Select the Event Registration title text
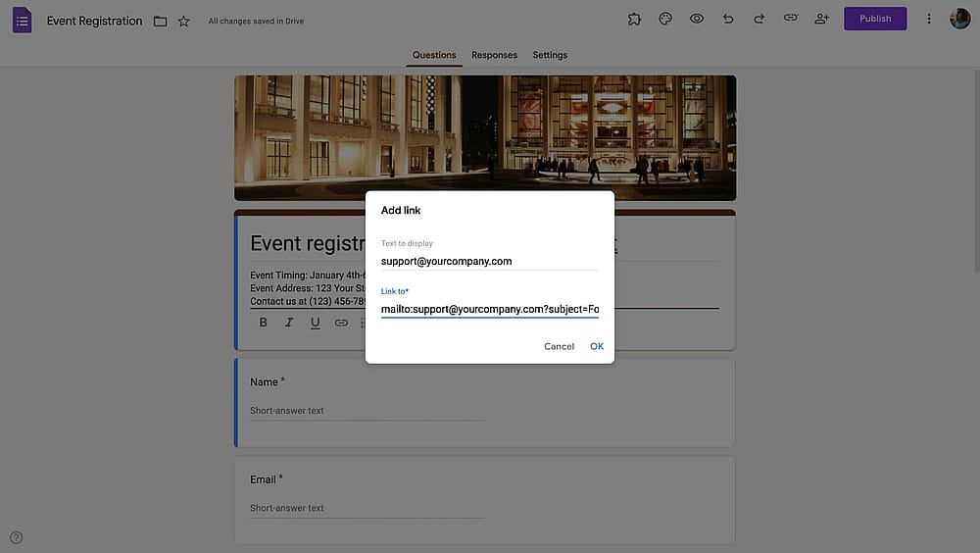 click(x=94, y=21)
